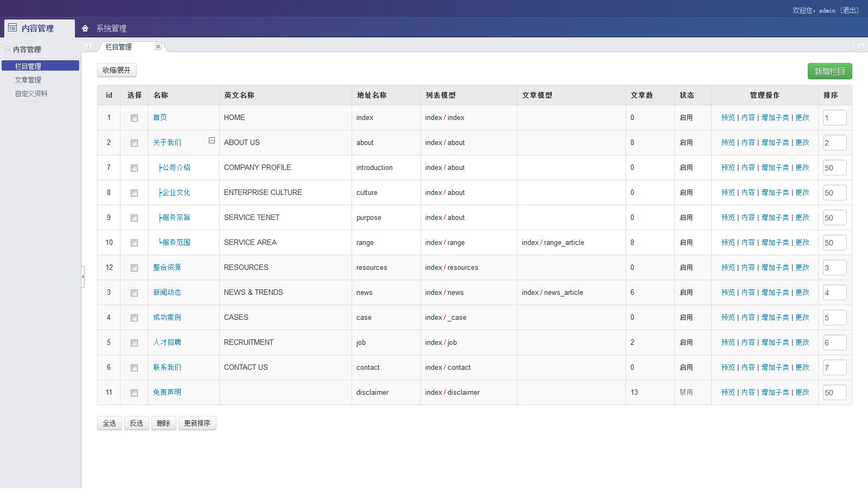The width and height of the screenshot is (868, 492).
Task: Click the green 新增栏目 button
Action: pyautogui.click(x=829, y=71)
